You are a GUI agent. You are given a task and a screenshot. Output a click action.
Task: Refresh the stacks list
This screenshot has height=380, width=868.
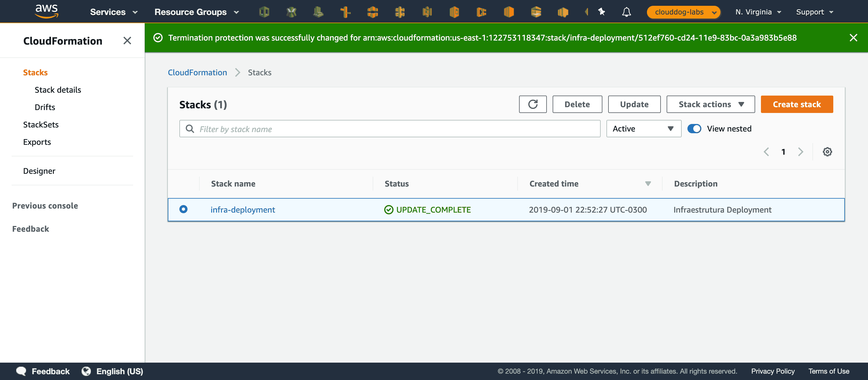tap(532, 104)
